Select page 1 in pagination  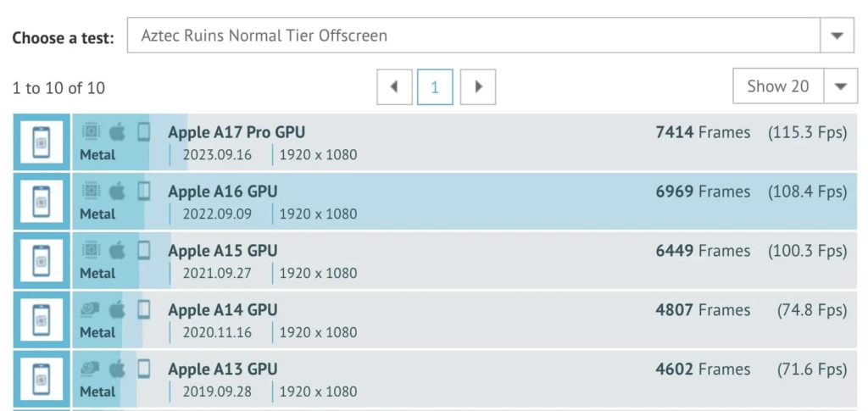(435, 86)
